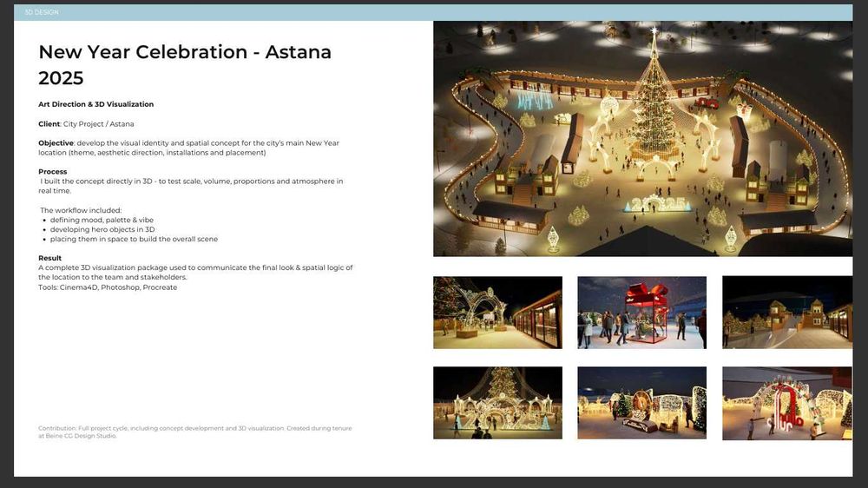Click the 'Process' heading
868x488 pixels.
tap(53, 172)
